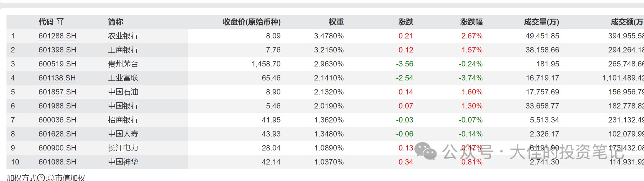Sort by the 涨跌幅 column header
Image resolution: width=644 pixels, height=181 pixels.
pos(471,22)
